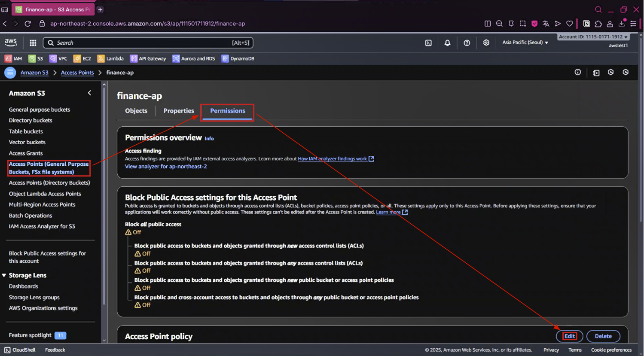Open the Aurora and RDS favorites shortcut
This screenshot has height=356, width=644.
pyautogui.click(x=193, y=58)
